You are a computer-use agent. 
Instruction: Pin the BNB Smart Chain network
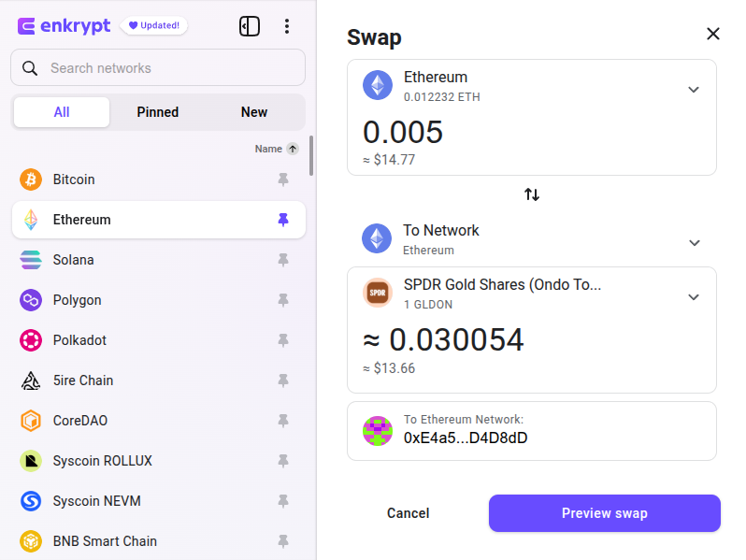pyautogui.click(x=283, y=541)
